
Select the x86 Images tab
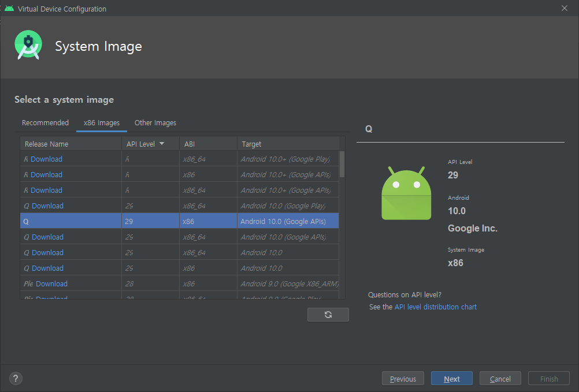[102, 123]
